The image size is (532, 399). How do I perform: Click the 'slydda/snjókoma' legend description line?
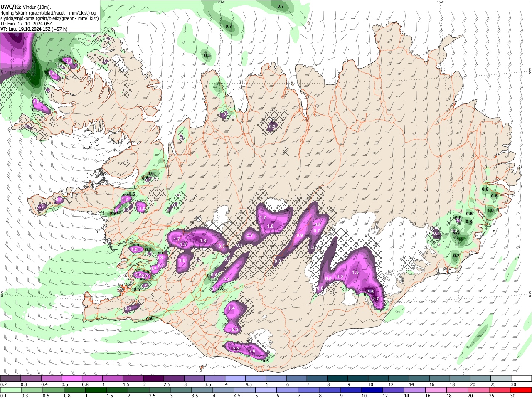pos(49,18)
